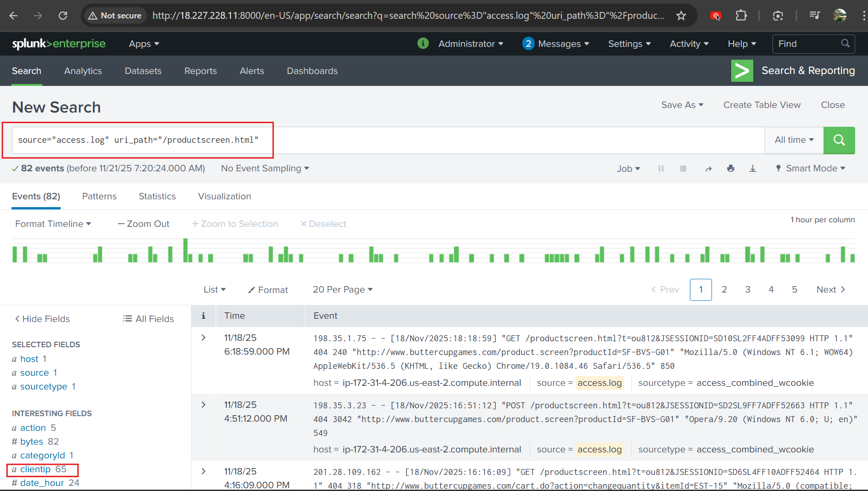Pause the search job

(661, 169)
